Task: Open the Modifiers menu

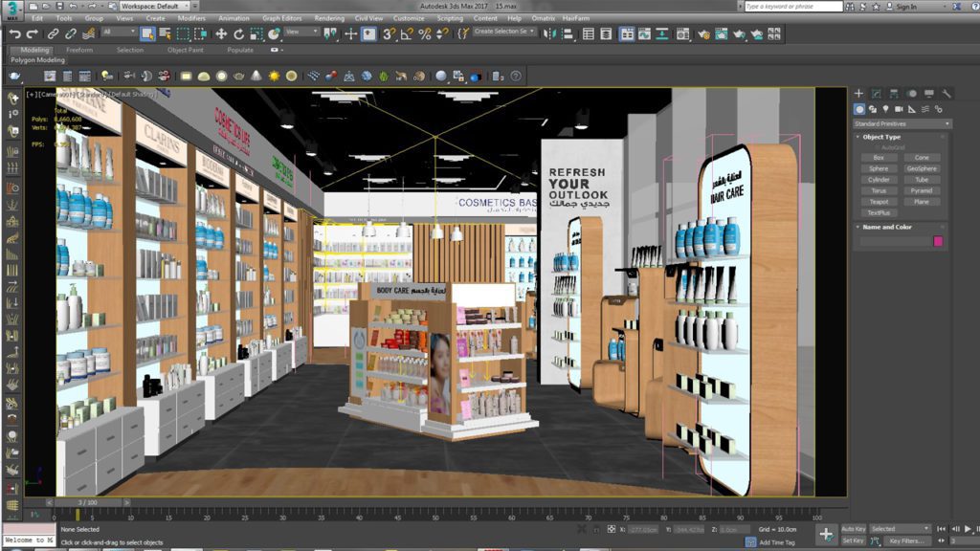Action: (x=192, y=16)
